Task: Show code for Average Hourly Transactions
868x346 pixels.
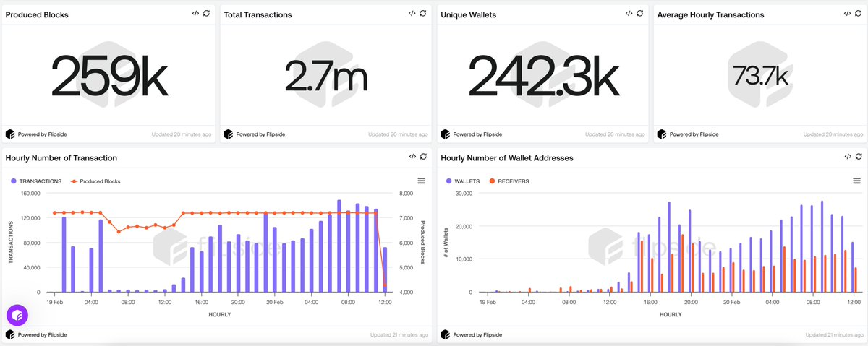Action: pos(846,13)
